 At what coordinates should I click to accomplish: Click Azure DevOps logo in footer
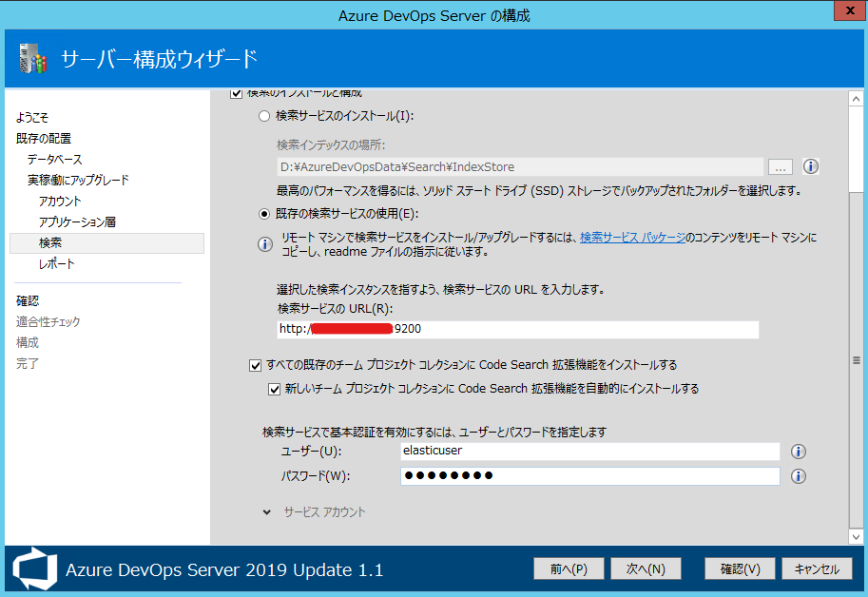click(x=35, y=568)
